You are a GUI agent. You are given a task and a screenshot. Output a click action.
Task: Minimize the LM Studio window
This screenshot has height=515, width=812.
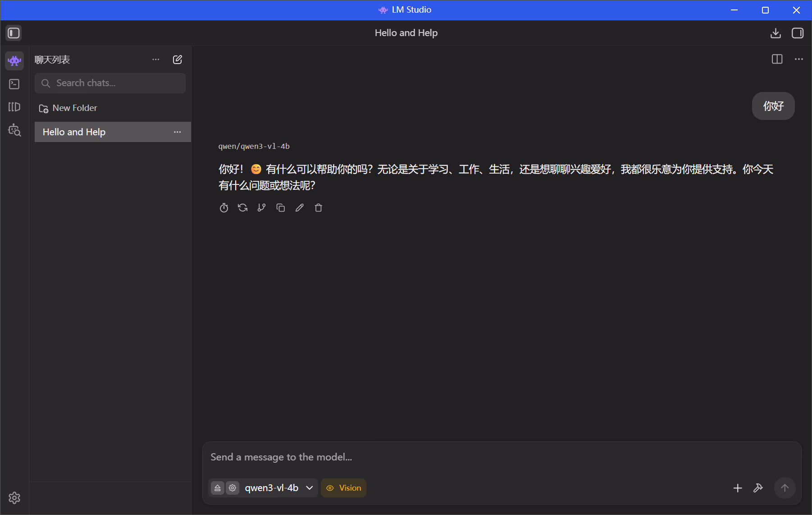(x=734, y=10)
